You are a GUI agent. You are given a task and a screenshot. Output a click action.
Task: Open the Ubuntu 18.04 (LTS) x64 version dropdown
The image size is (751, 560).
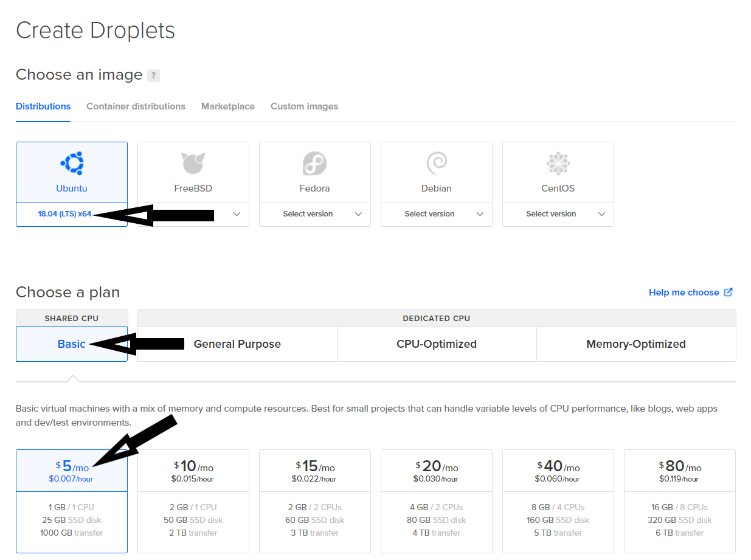click(72, 214)
